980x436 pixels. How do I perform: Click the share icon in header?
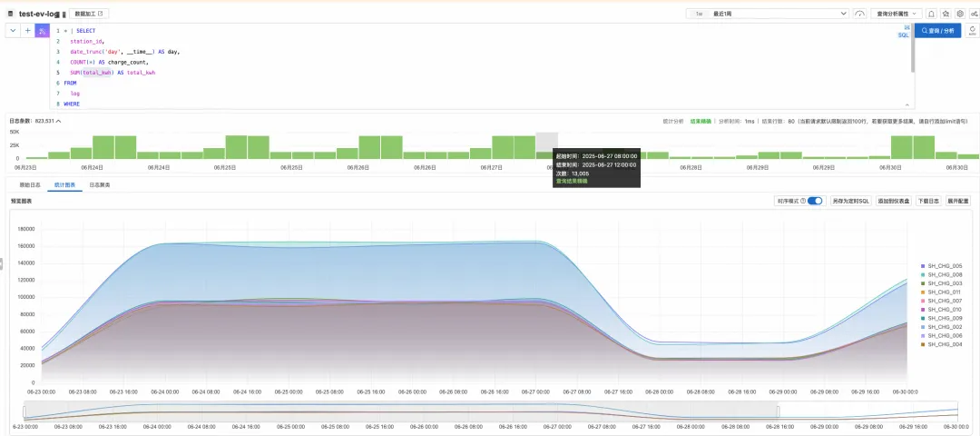click(x=974, y=13)
